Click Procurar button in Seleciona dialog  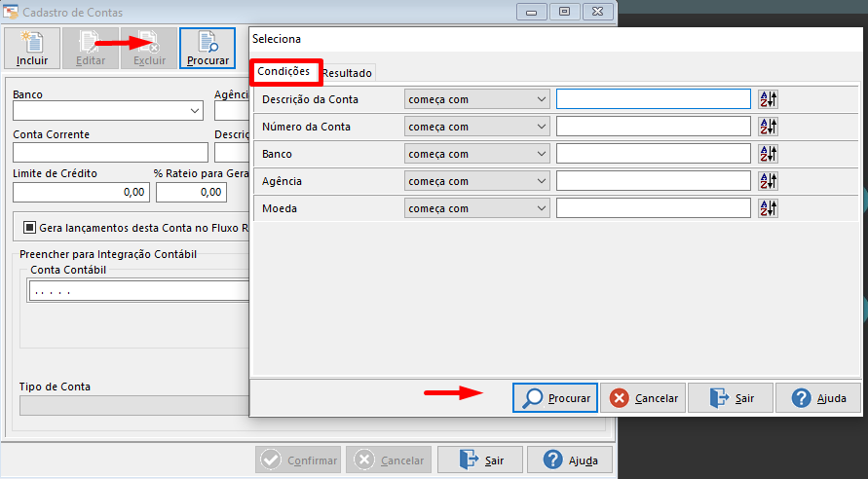pyautogui.click(x=555, y=397)
